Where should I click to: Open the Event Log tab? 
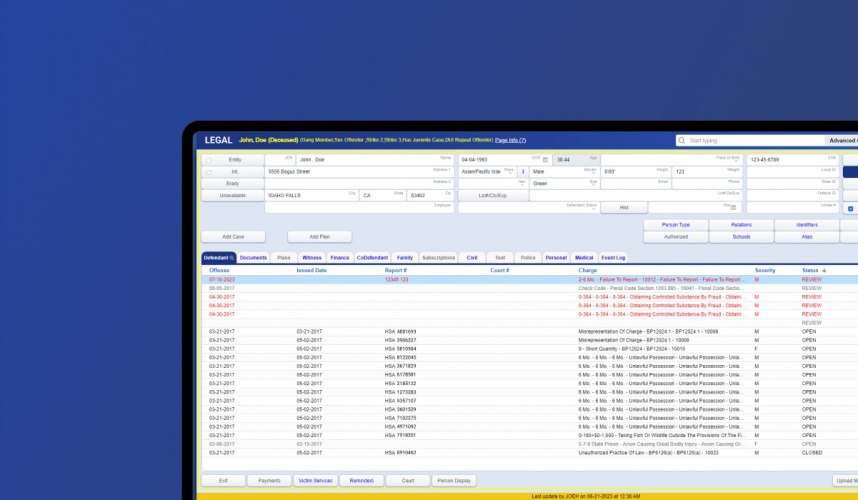coord(613,258)
